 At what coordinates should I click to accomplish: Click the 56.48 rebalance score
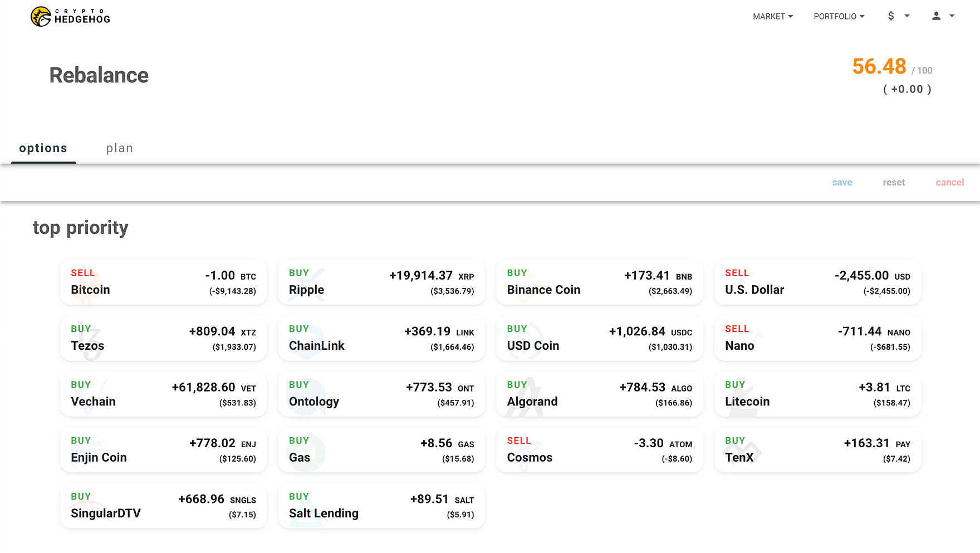[879, 66]
